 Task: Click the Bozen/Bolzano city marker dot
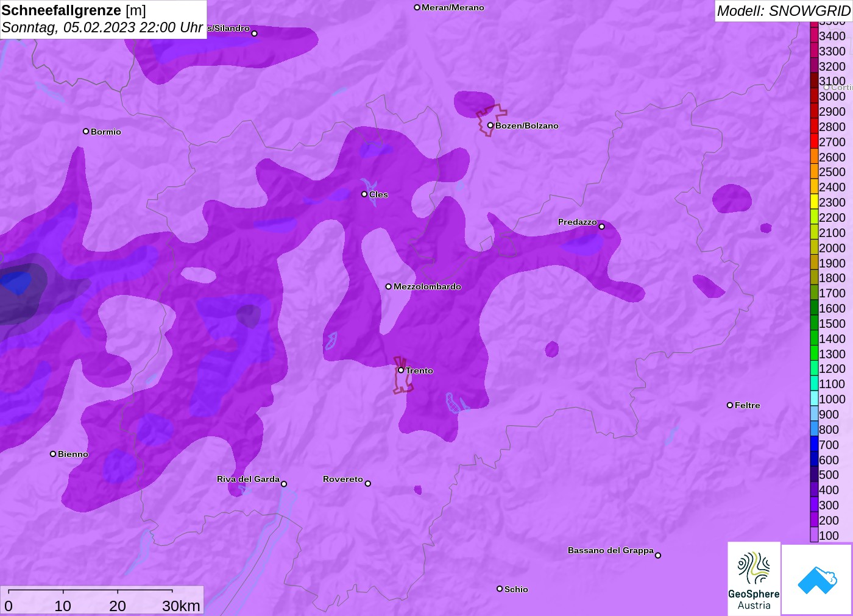pyautogui.click(x=490, y=126)
